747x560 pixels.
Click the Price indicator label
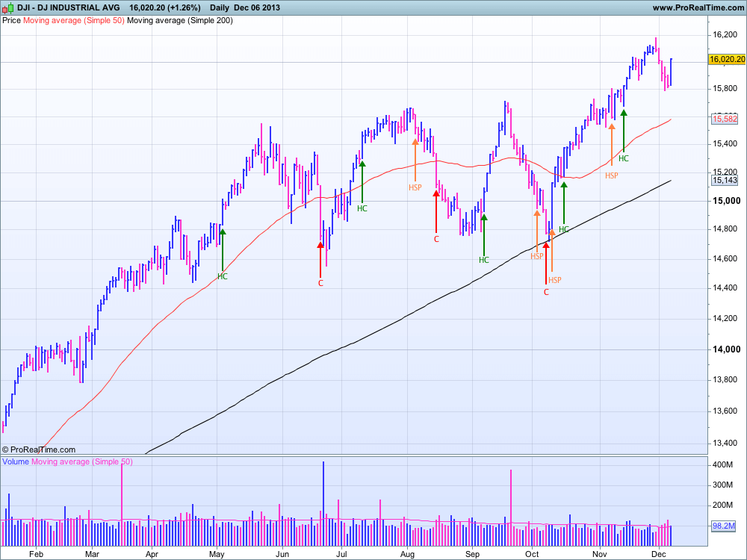tap(11, 20)
